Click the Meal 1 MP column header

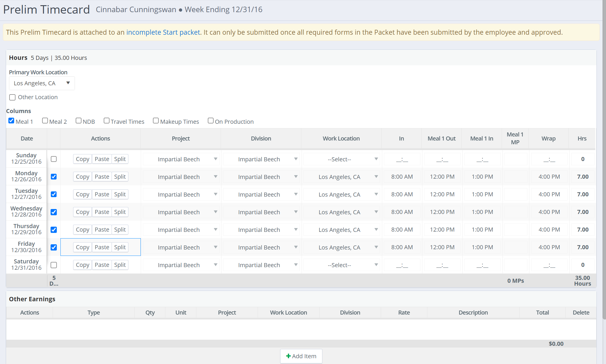tap(515, 138)
